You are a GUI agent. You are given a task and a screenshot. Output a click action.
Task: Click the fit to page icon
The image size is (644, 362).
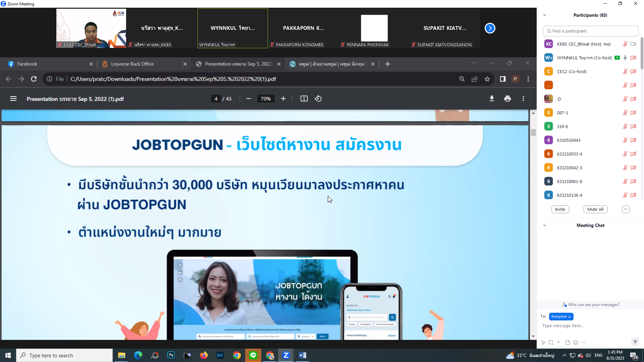coord(304,99)
